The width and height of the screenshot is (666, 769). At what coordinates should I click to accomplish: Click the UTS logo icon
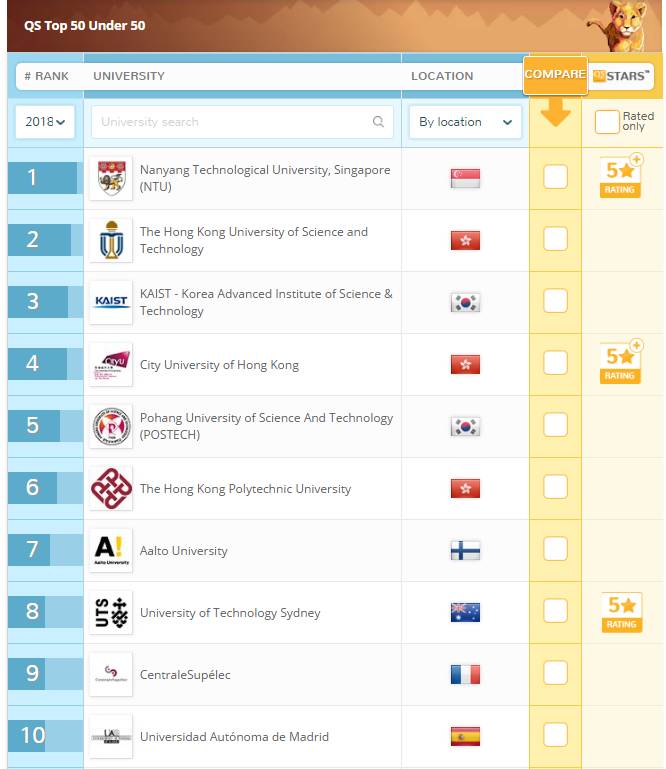click(x=111, y=613)
